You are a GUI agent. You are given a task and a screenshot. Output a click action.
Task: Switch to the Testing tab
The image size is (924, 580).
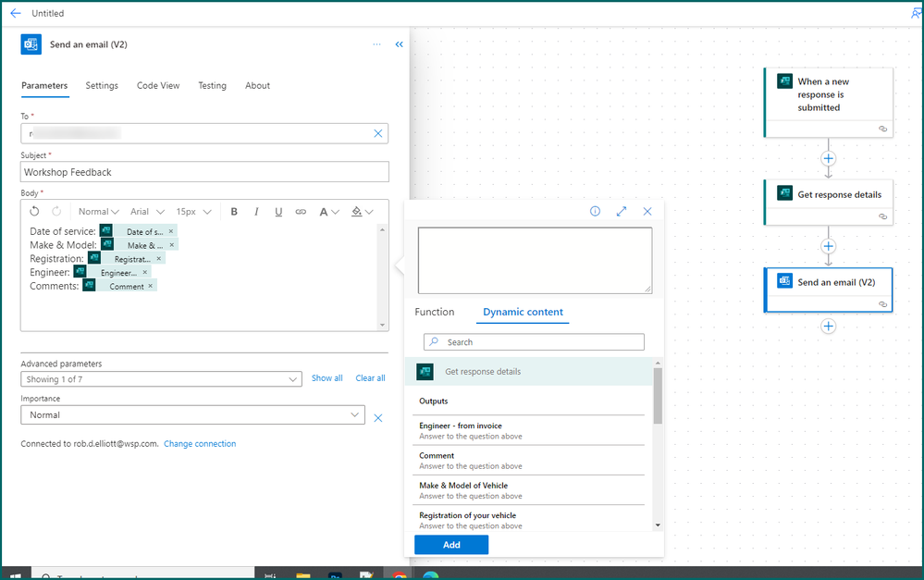212,85
